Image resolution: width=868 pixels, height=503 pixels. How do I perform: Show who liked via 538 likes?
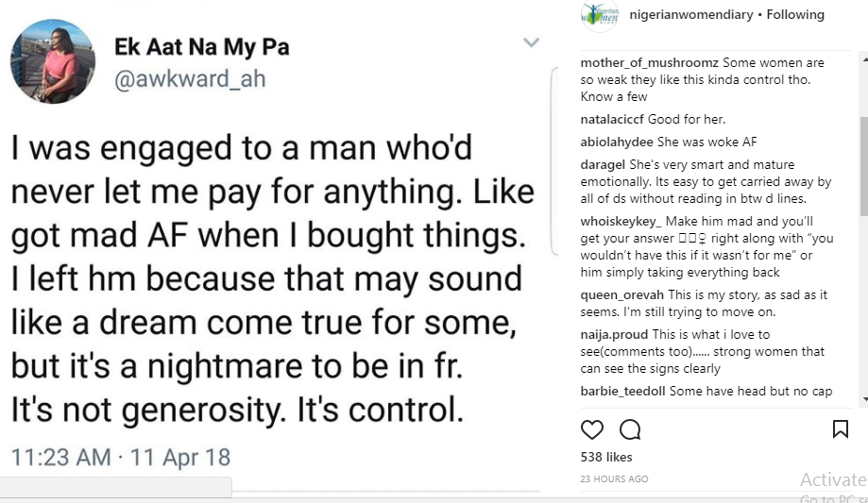point(605,458)
